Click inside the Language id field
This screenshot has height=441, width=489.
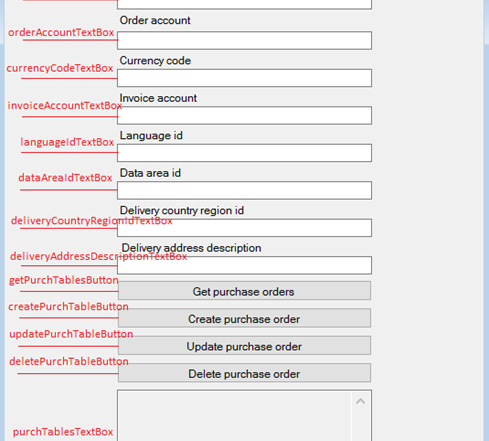[244, 153]
